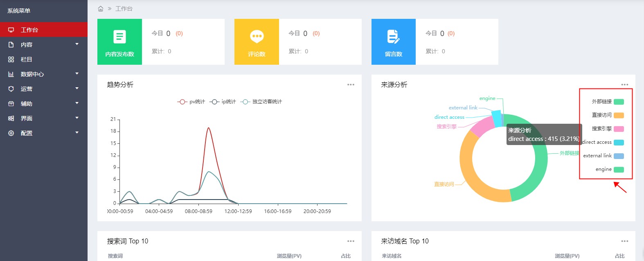
Task: Click the 配置 menu label
Action: (27, 133)
